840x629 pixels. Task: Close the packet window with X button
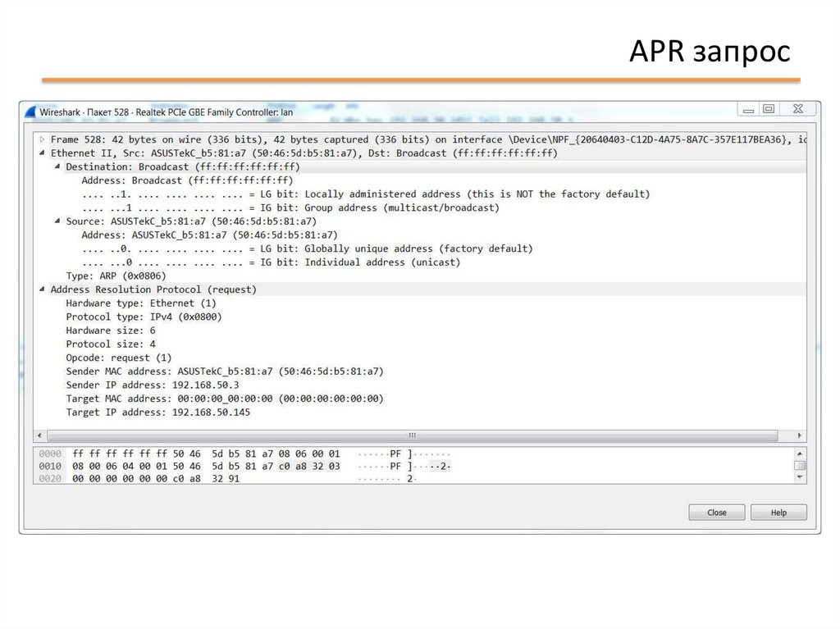pos(797,108)
